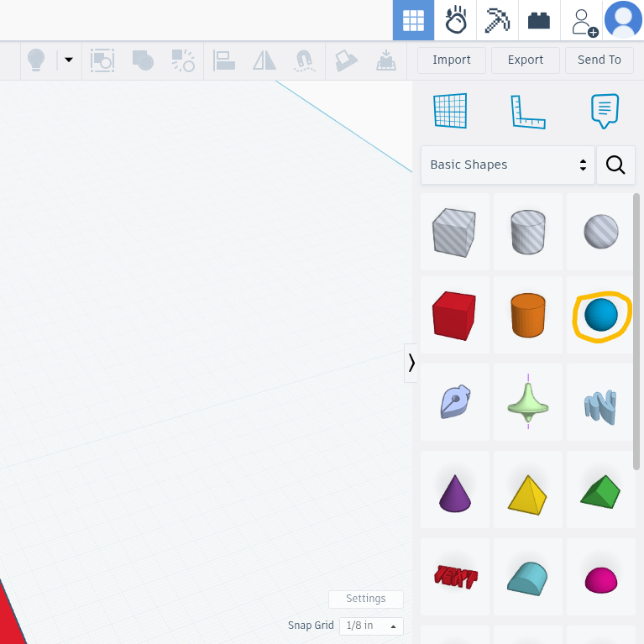The height and width of the screenshot is (644, 644).
Task: Click the Mirror tool icon
Action: tap(264, 60)
